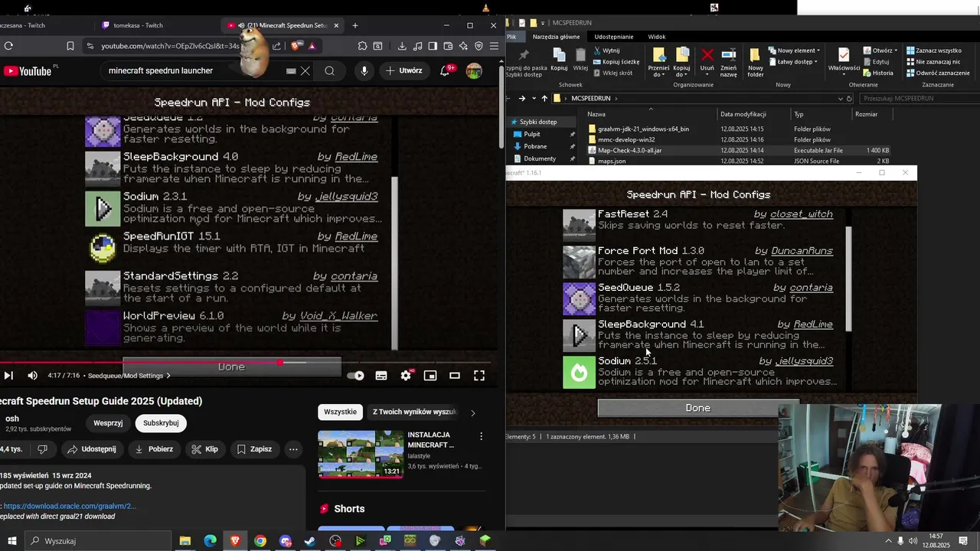Open Udostępnianie ribbon tab in Explorer
Image resolution: width=980 pixels, height=551 pixels.
point(614,37)
